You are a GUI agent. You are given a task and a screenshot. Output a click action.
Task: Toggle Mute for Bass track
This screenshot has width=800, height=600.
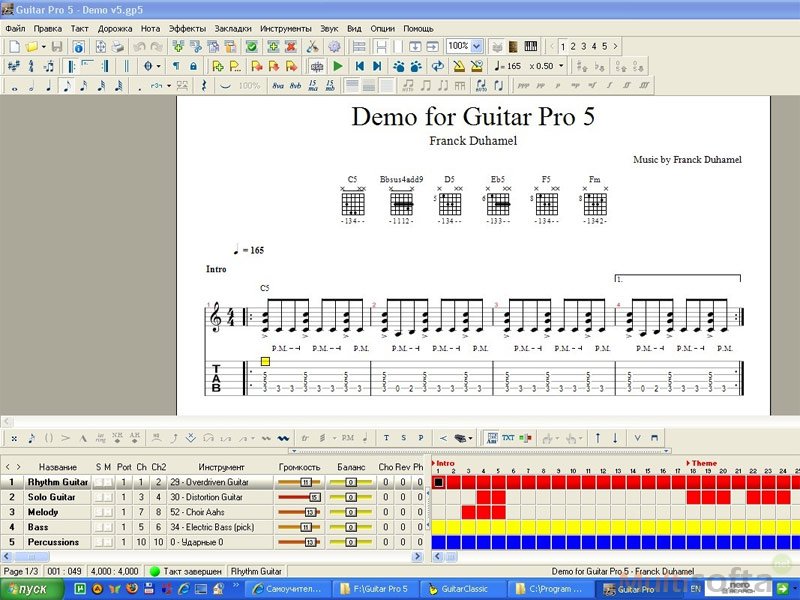tap(108, 527)
